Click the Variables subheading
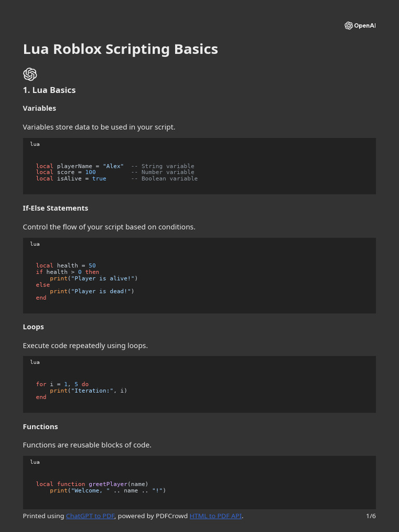 point(39,108)
